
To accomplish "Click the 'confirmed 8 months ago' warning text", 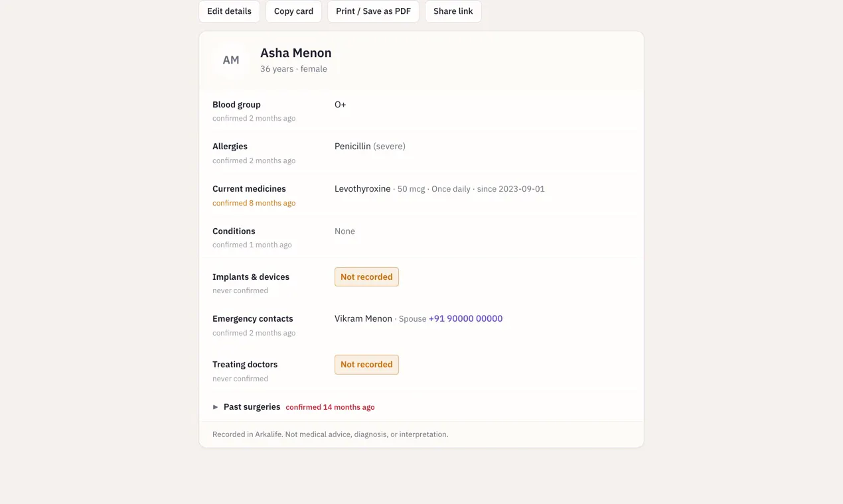I will click(254, 203).
